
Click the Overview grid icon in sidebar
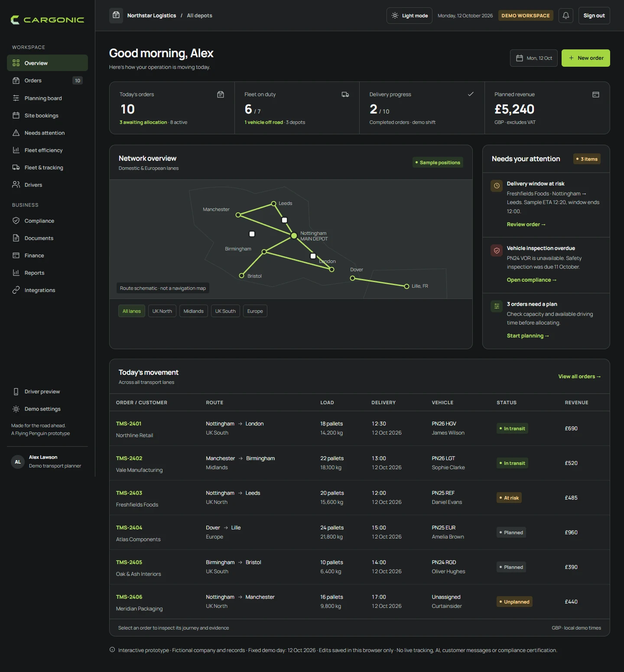coord(16,63)
